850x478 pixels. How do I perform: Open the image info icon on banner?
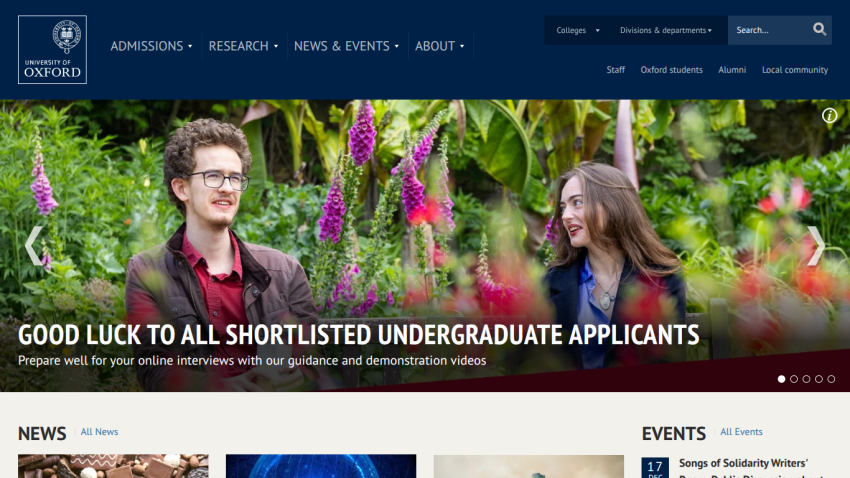829,115
